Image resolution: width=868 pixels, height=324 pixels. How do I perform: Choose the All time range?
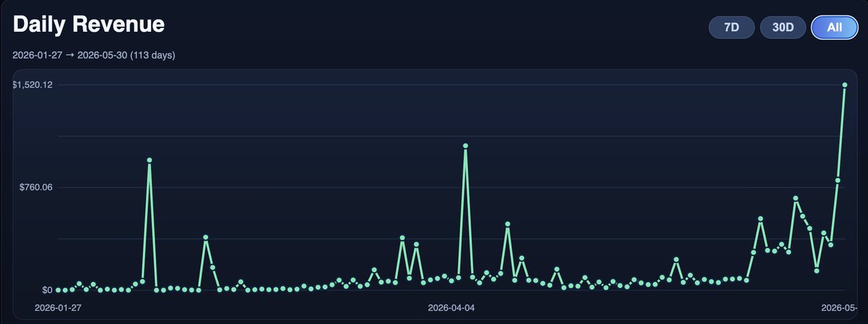[x=835, y=27]
